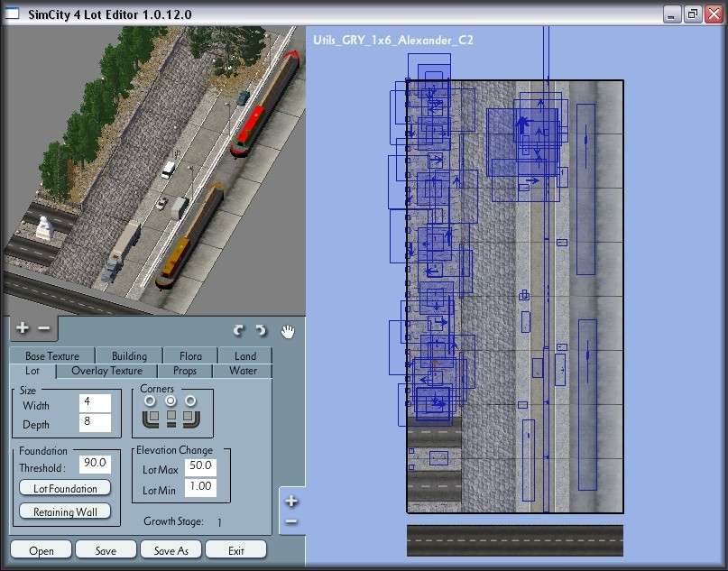Zoom in the 3D preview with plus icon
Image resolution: width=728 pixels, height=571 pixels.
(22, 327)
